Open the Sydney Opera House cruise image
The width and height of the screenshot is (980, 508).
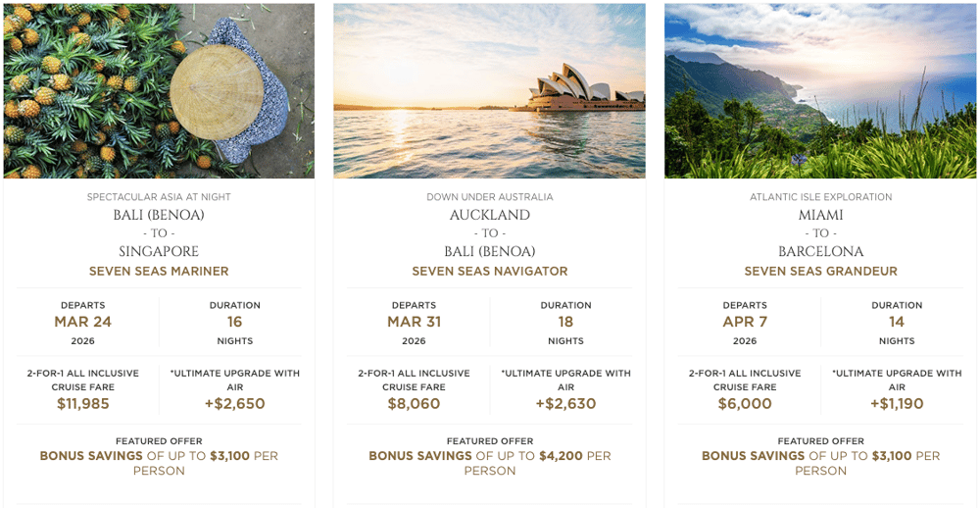[x=489, y=90]
